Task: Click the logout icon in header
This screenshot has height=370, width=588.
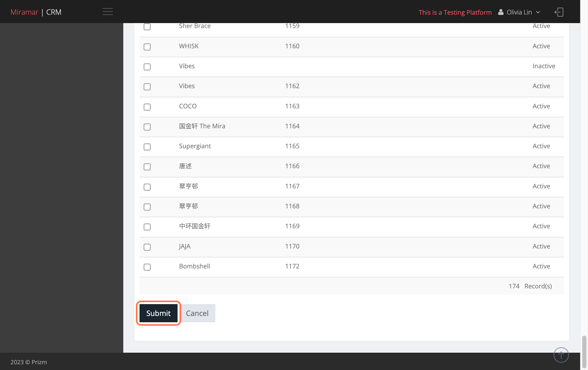Action: pyautogui.click(x=559, y=12)
